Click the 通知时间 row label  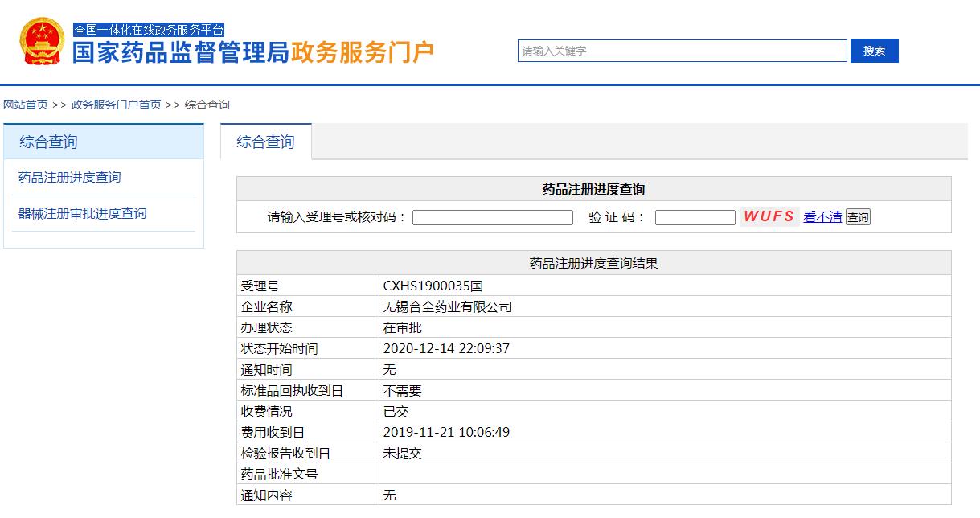pyautogui.click(x=266, y=369)
